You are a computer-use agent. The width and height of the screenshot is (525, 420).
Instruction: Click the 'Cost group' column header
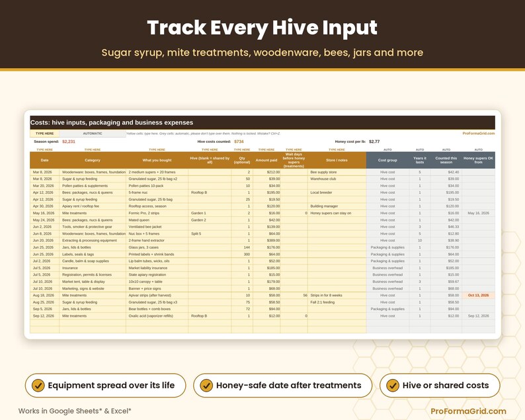pyautogui.click(x=387, y=160)
